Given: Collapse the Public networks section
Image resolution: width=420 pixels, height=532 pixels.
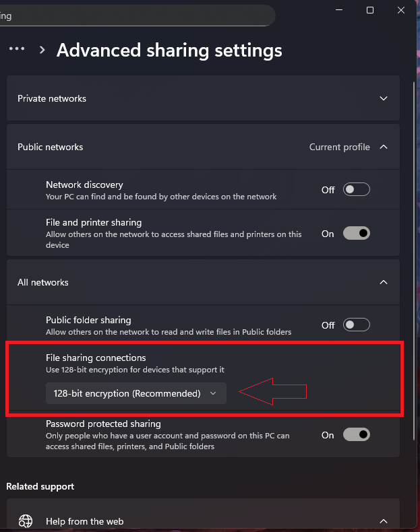Looking at the screenshot, I should coord(384,147).
